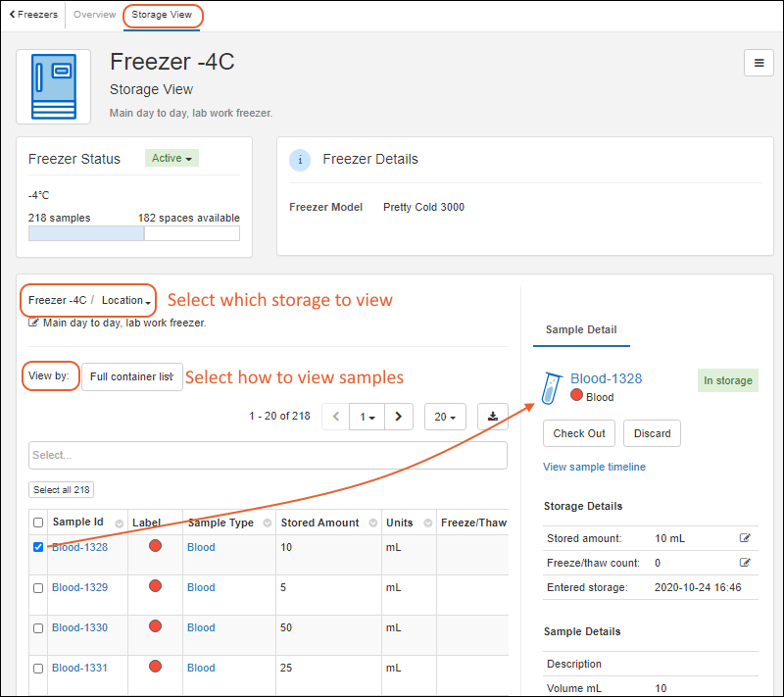Click the Freezer Details info icon
This screenshot has height=697, width=784.
pos(300,160)
